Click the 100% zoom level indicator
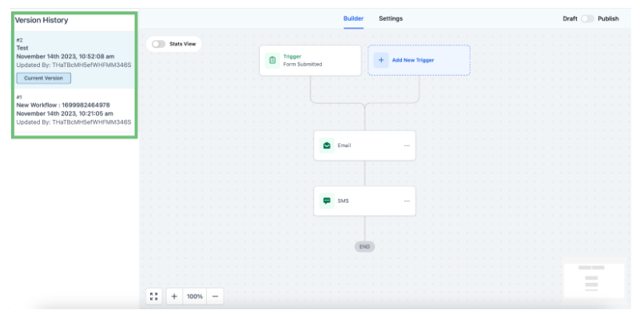 click(195, 296)
